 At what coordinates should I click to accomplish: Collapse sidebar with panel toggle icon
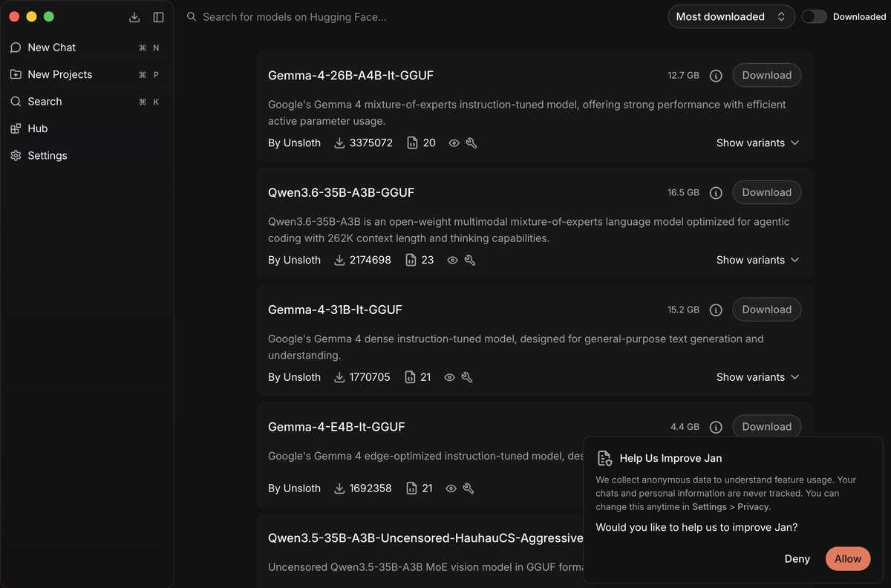tap(158, 17)
